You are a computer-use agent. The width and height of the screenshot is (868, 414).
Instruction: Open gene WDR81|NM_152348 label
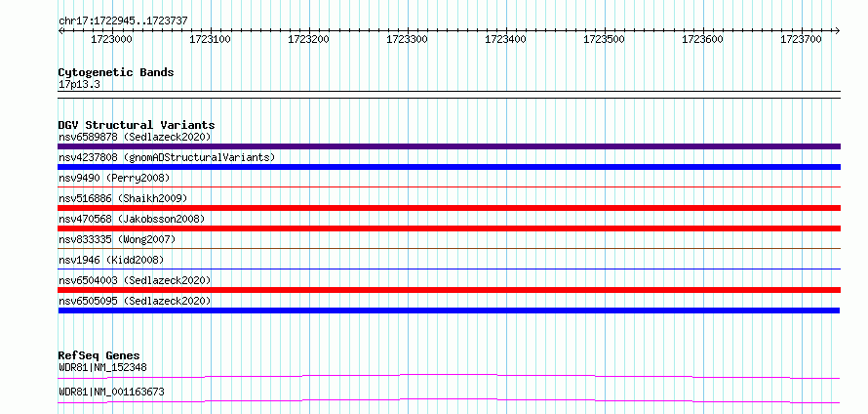pyautogui.click(x=102, y=367)
